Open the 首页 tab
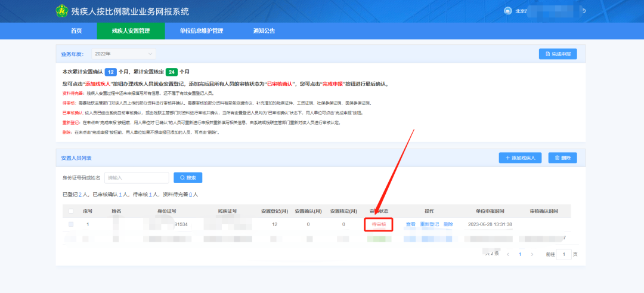The width and height of the screenshot is (644, 293). [76, 31]
